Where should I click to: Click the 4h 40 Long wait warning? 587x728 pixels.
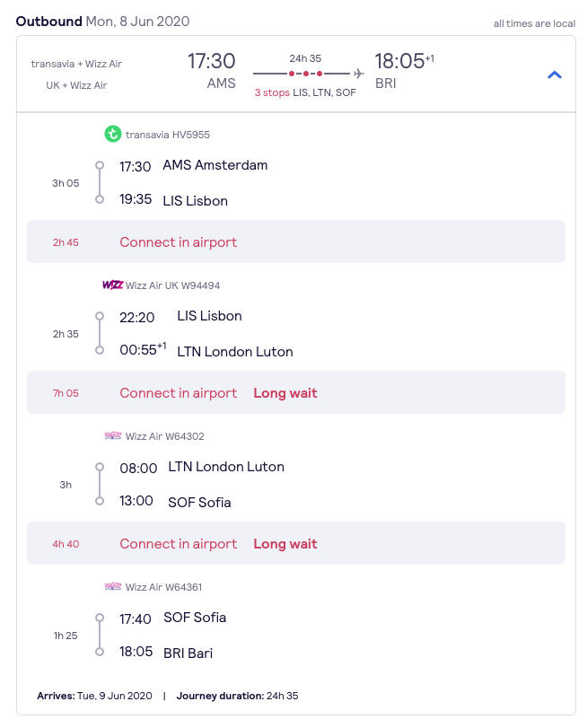click(285, 544)
